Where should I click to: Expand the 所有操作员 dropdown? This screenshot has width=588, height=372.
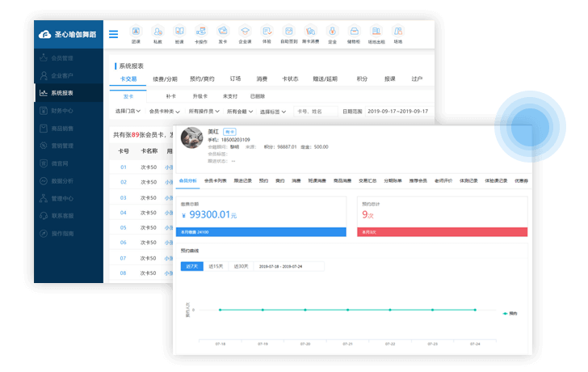click(x=204, y=111)
